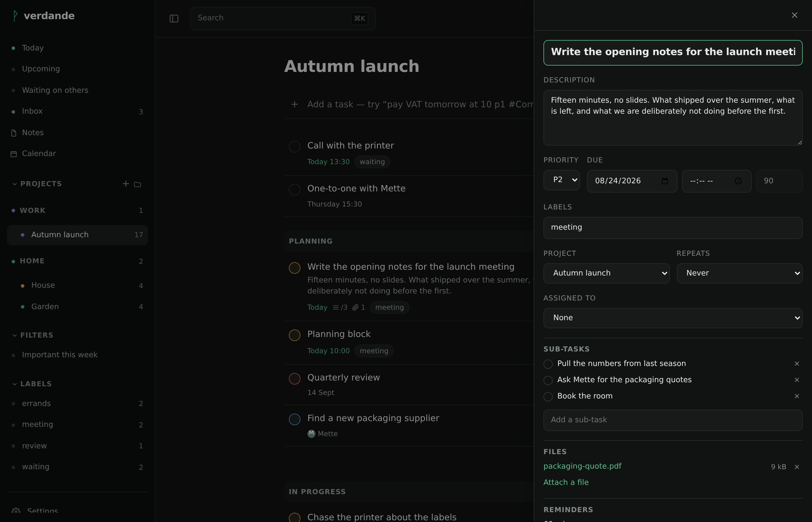
Task: Collapse the Filters section
Action: (14, 335)
